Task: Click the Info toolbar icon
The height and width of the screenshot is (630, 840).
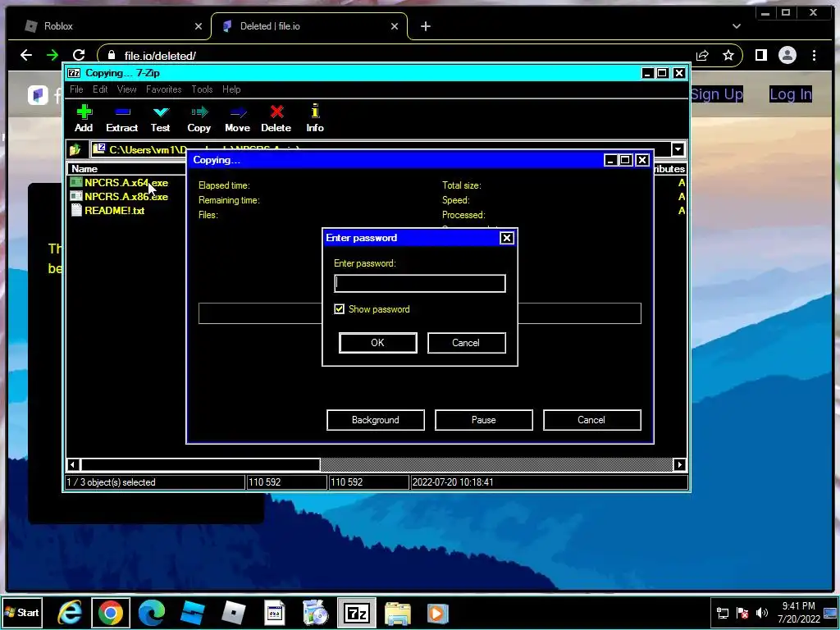Action: pyautogui.click(x=315, y=118)
